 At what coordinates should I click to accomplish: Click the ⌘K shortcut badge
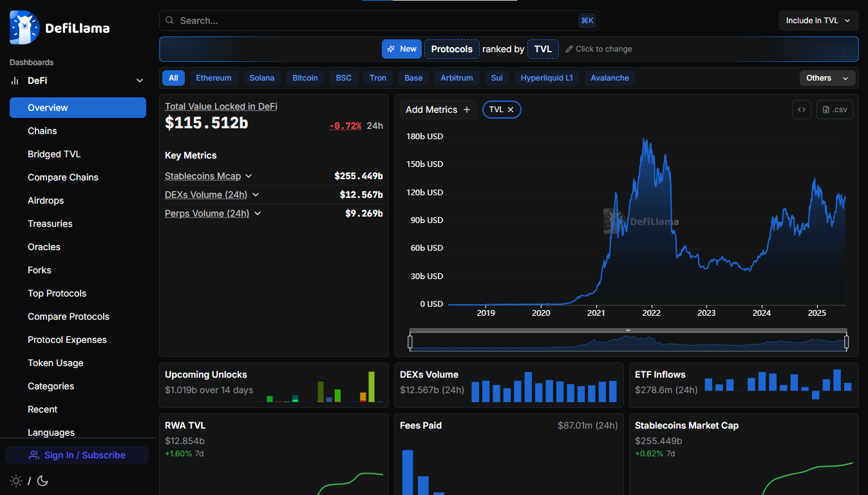(587, 21)
